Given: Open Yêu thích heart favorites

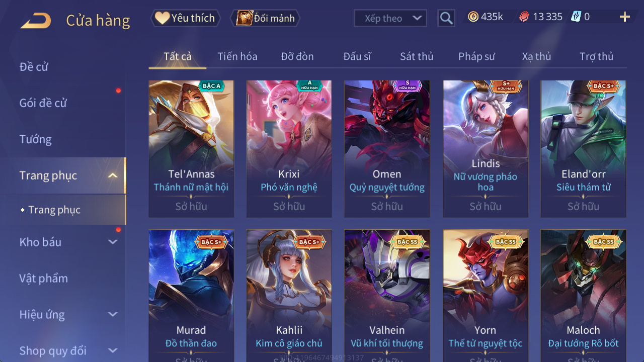Looking at the screenshot, I should (185, 18).
